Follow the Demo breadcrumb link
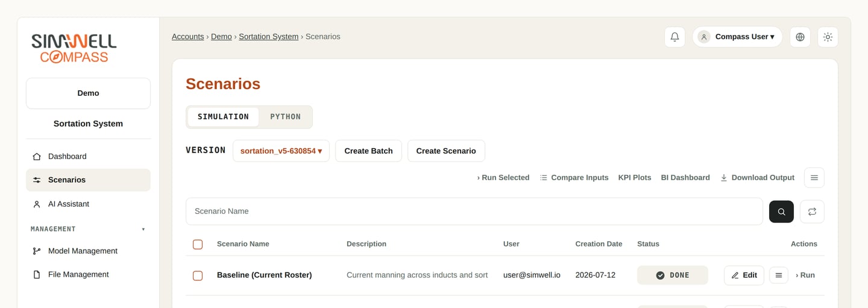Image resolution: width=868 pixels, height=308 pixels. 221,37
